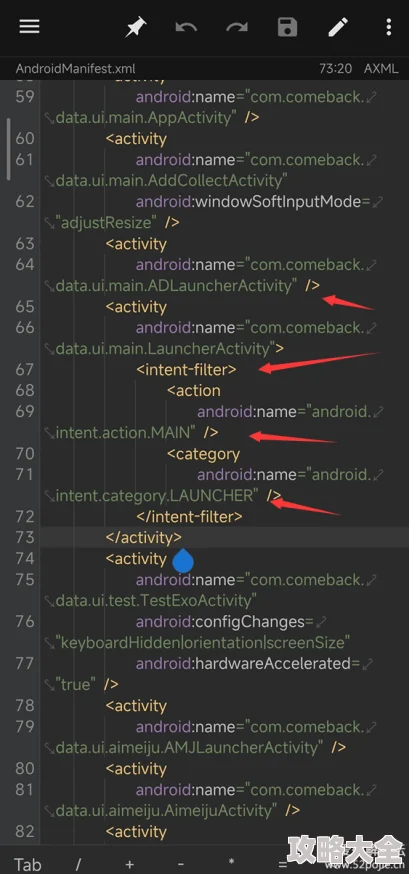
Task: Tap the AXML format label
Action: 381,69
